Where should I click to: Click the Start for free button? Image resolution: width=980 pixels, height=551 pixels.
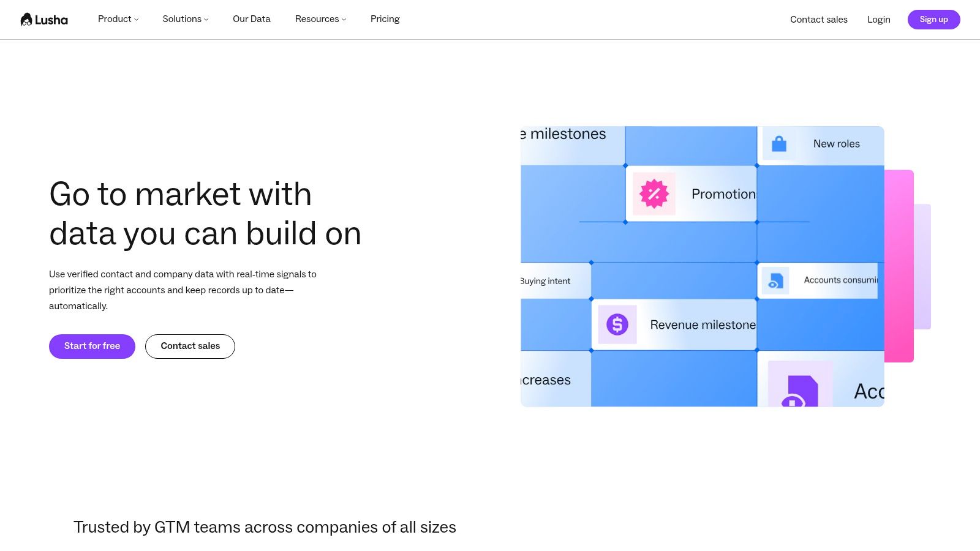(x=92, y=347)
